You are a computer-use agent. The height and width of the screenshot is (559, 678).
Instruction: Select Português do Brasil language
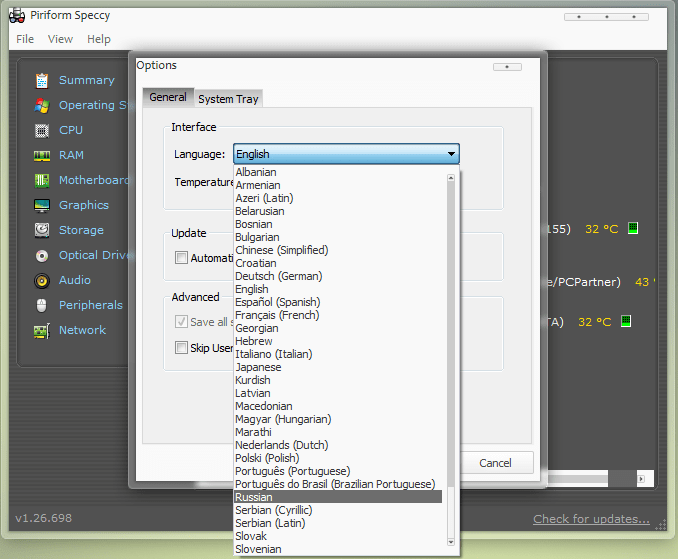[338, 484]
